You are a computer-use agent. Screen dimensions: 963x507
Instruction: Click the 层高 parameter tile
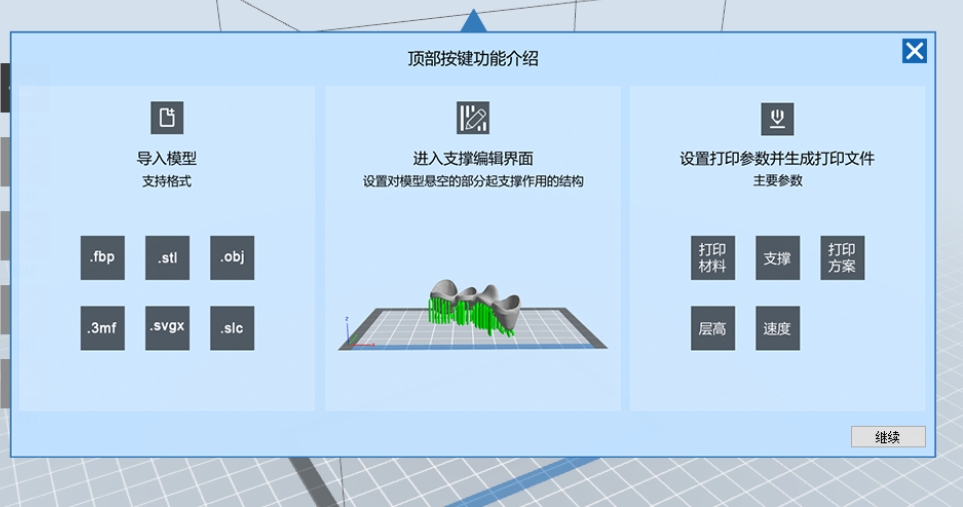[713, 328]
